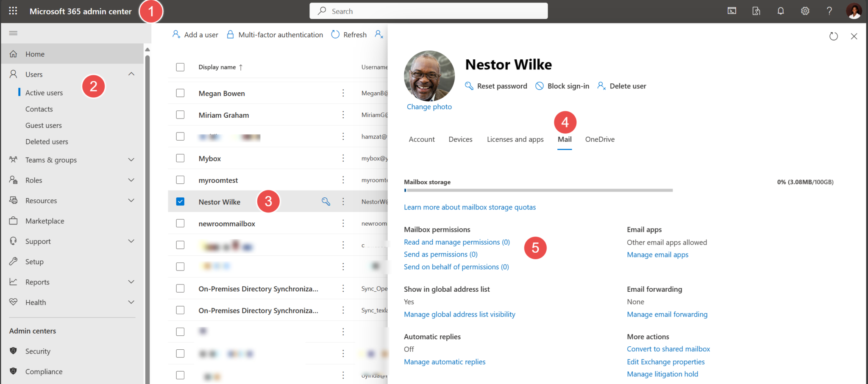The width and height of the screenshot is (868, 384).
Task: Open the admin shell terminal icon
Action: [x=732, y=11]
